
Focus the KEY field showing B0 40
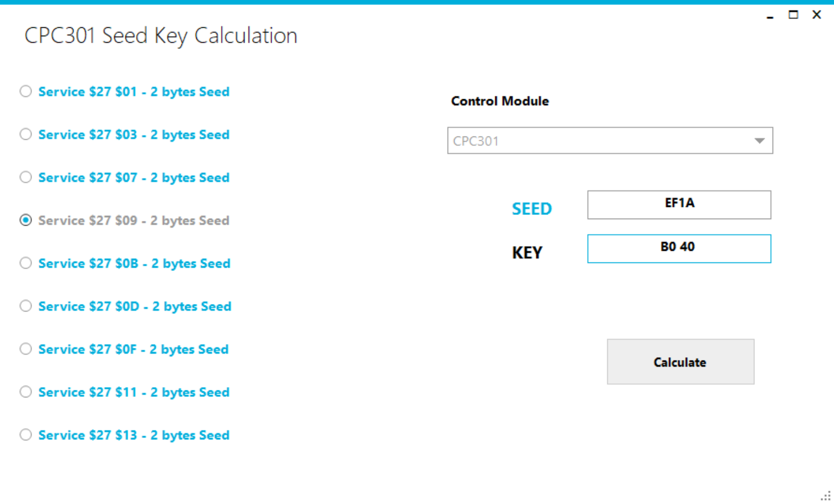679,249
